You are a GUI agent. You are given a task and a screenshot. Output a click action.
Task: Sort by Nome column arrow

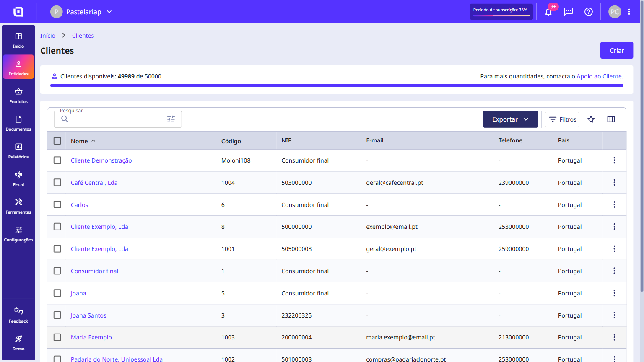(93, 141)
